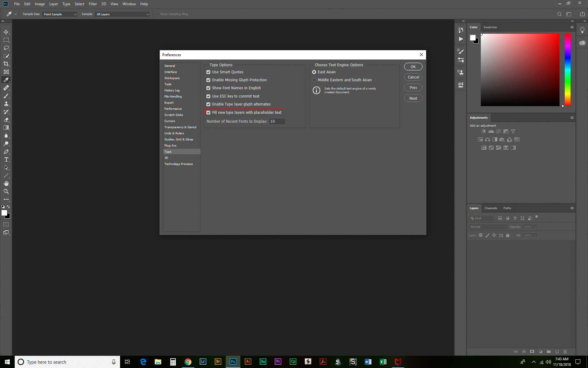Click the Share icon in options bar
Image resolution: width=588 pixels, height=368 pixels.
582,14
